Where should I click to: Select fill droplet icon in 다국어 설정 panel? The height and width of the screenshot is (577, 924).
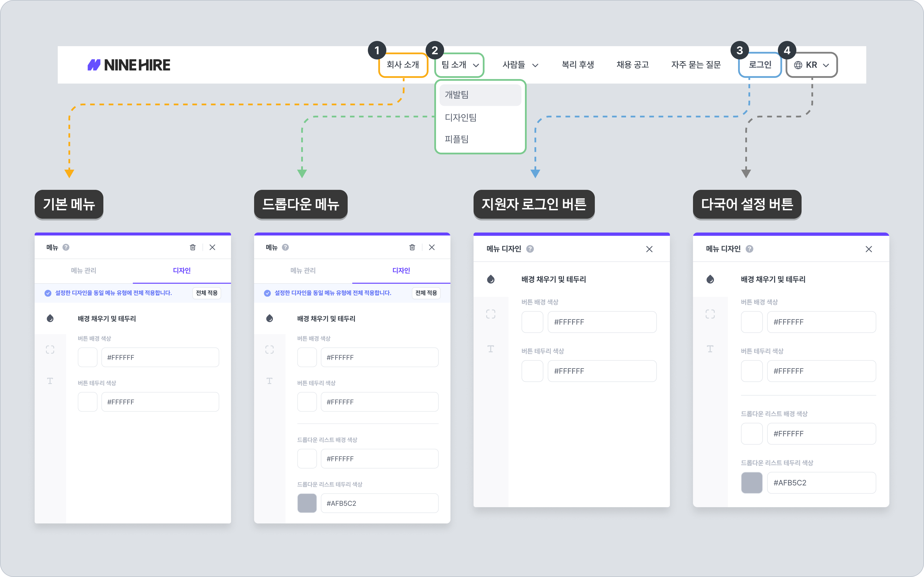point(710,279)
